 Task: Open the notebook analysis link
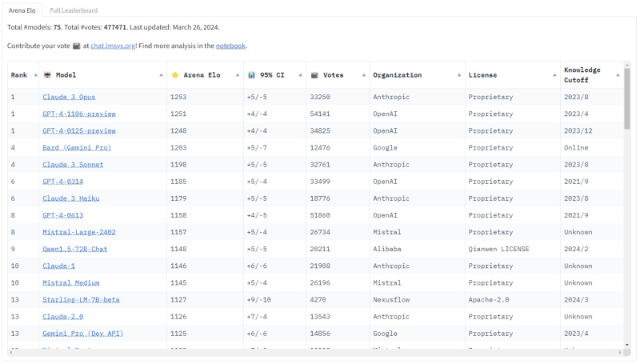[230, 46]
